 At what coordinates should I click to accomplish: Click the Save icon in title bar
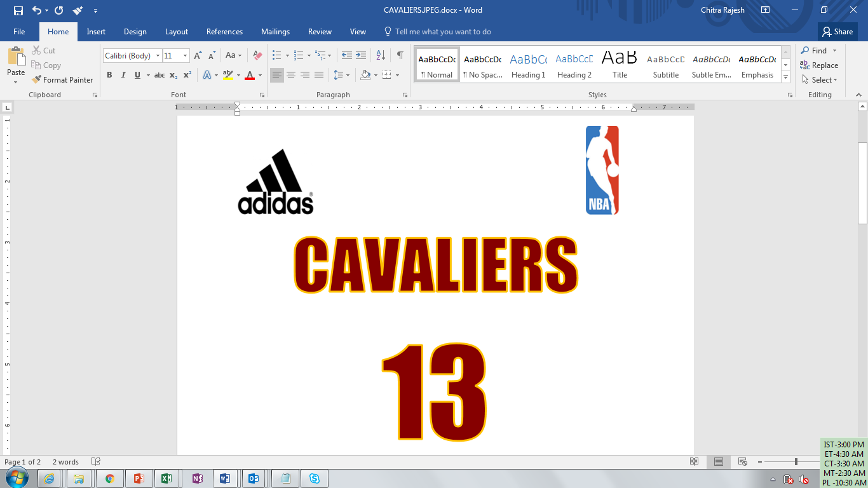18,10
